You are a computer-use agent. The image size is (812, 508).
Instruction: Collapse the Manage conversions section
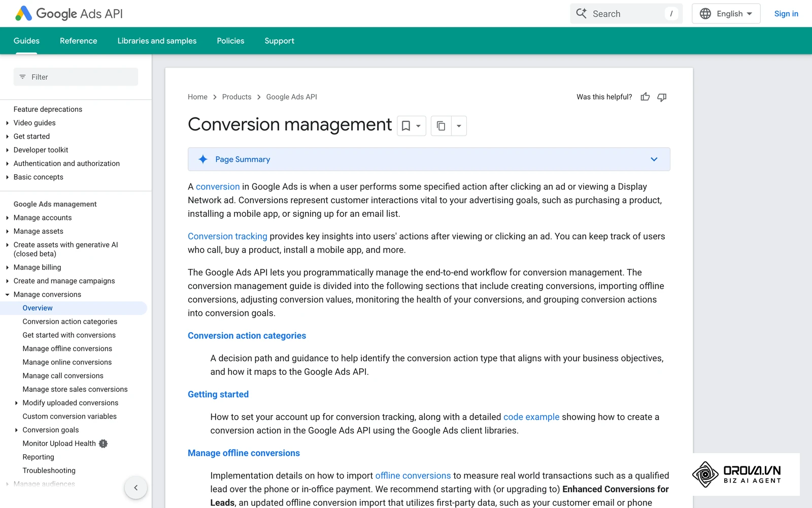pos(7,295)
